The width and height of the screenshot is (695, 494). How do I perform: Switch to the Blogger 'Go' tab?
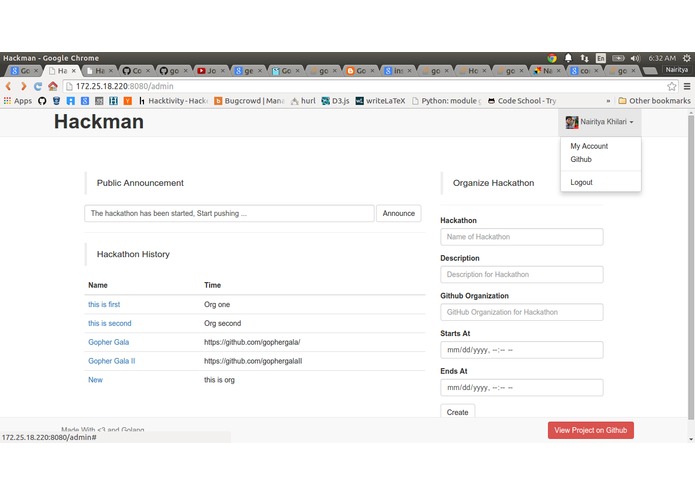coord(359,70)
